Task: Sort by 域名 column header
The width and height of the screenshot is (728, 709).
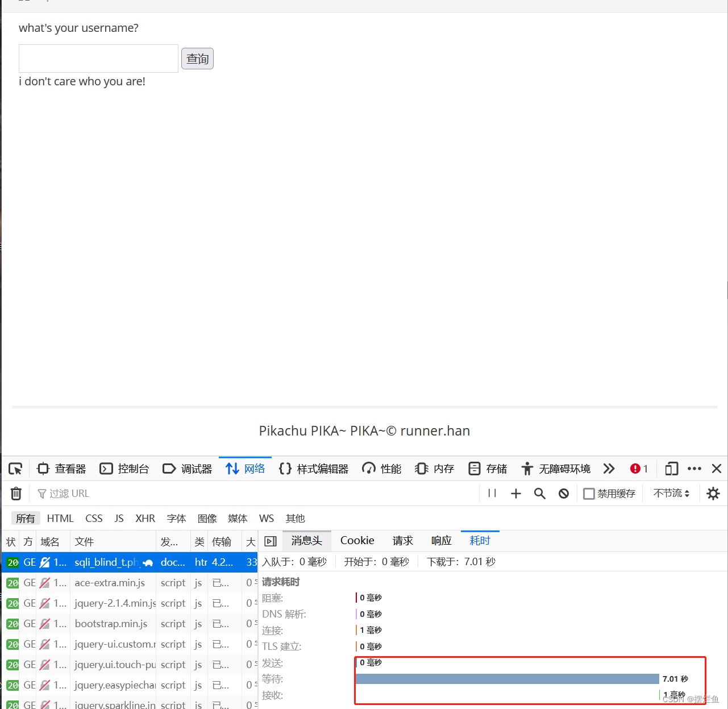Action: tap(53, 542)
